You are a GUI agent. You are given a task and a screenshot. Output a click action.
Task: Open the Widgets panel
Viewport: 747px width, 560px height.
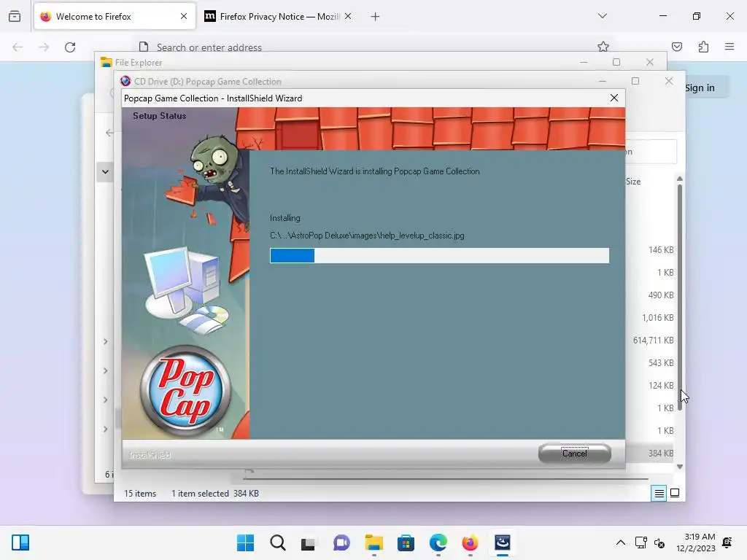(x=20, y=542)
